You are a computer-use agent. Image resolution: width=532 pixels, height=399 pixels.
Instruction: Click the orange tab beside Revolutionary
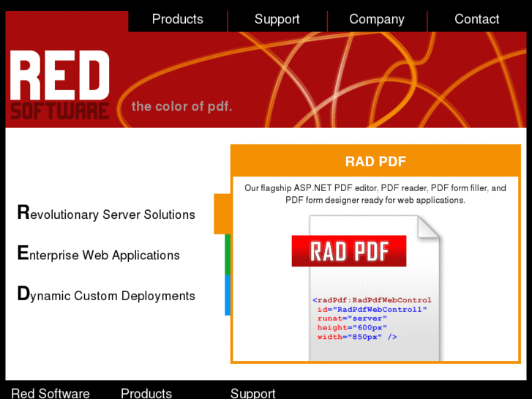tap(222, 214)
